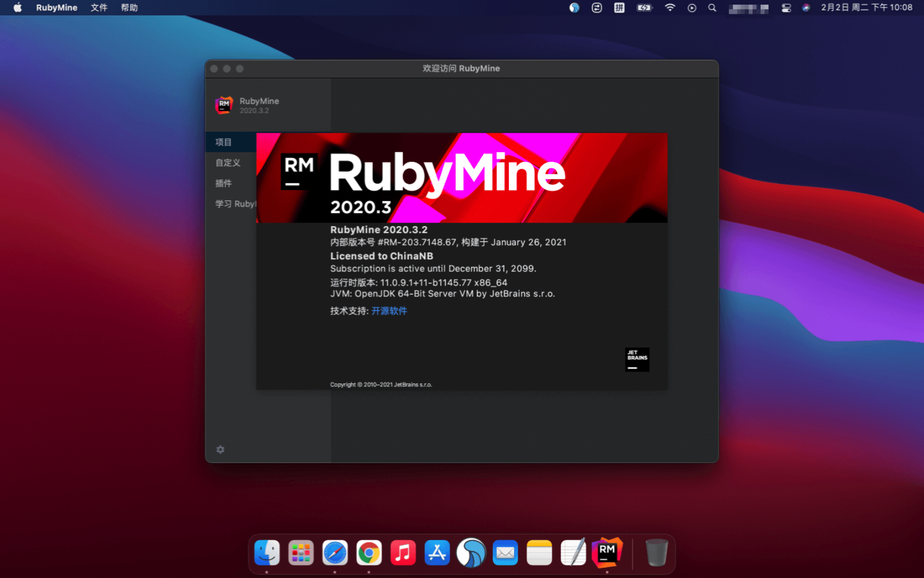Viewport: 924px width, 578px height.
Task: Click the date and time in menu bar
Action: [x=867, y=7]
